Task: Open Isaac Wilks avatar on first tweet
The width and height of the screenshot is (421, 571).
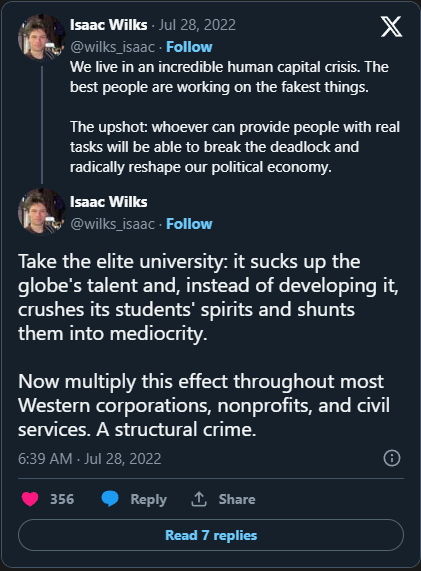Action: point(42,37)
